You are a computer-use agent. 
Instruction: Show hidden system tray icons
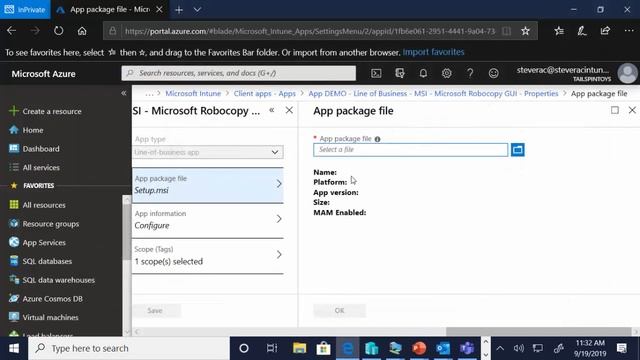point(500,348)
